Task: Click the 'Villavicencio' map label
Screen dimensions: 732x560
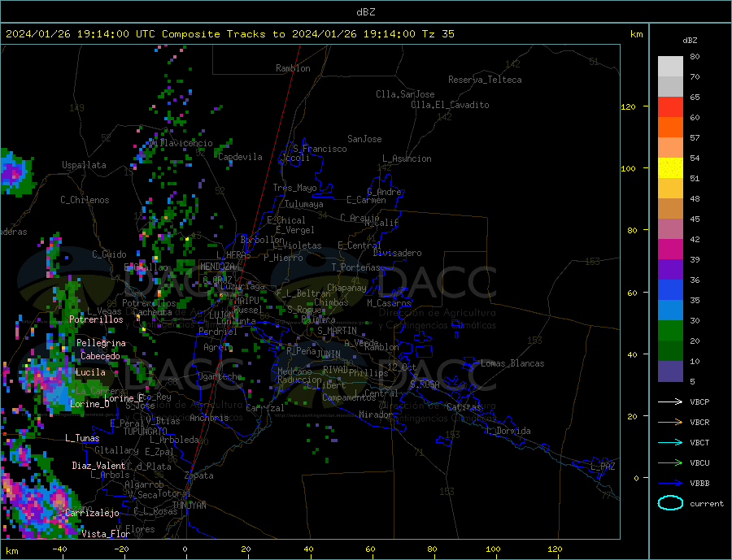Action: (x=181, y=143)
